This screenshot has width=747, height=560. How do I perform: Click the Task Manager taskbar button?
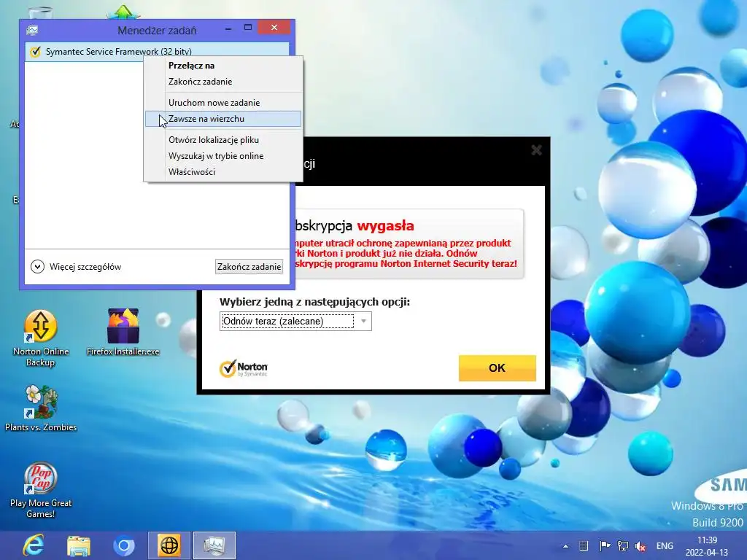coord(214,545)
